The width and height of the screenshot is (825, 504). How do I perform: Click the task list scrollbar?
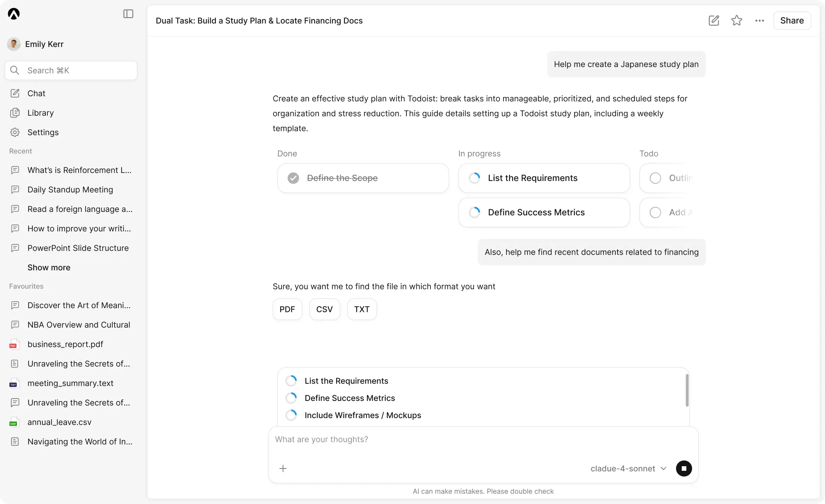click(687, 390)
